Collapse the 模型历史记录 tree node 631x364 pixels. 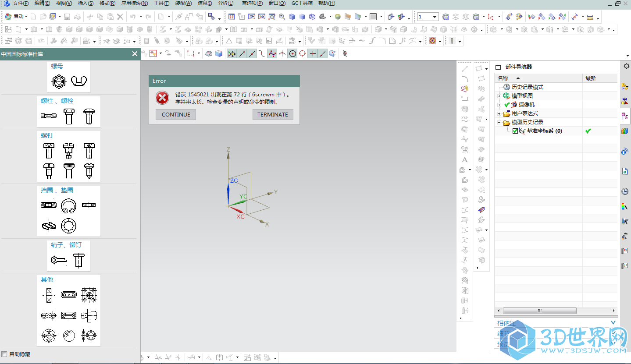[x=499, y=122]
